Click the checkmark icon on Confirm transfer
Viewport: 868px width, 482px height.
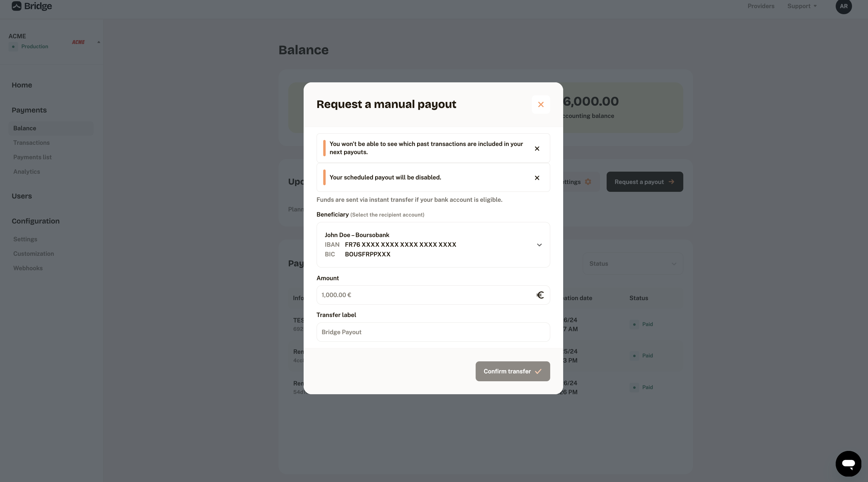pos(538,371)
